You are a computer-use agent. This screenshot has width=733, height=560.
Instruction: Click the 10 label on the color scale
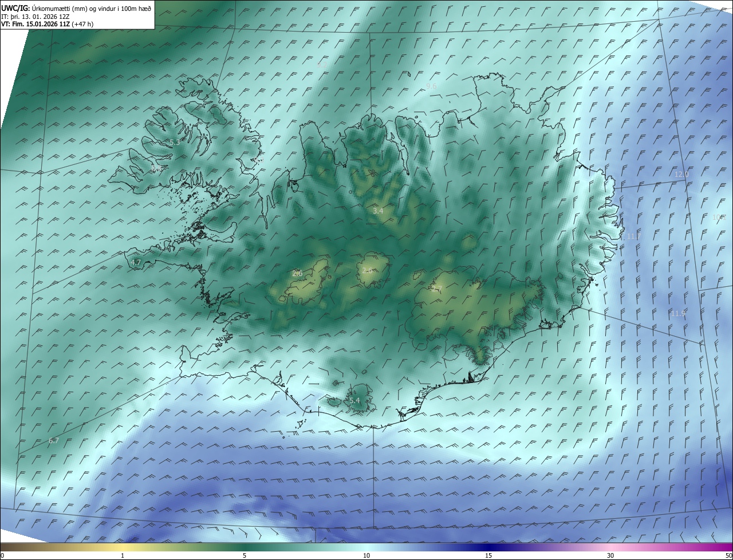[366, 556]
